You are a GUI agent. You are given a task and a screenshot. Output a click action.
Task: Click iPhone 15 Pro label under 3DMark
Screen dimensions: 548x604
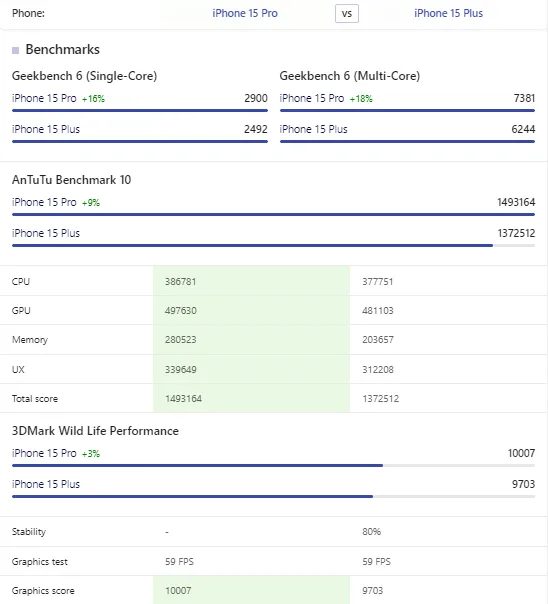pos(44,453)
